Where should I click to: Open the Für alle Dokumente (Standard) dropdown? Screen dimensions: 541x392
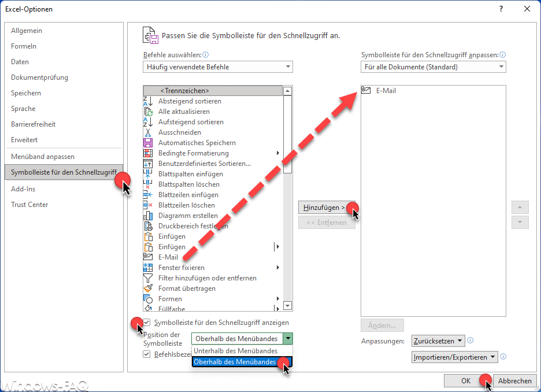coord(433,67)
